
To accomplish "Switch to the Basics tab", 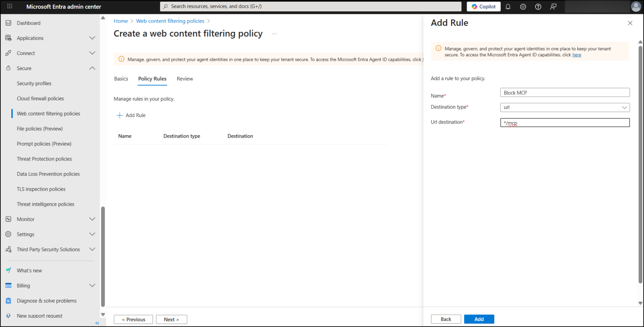I will pyautogui.click(x=121, y=78).
